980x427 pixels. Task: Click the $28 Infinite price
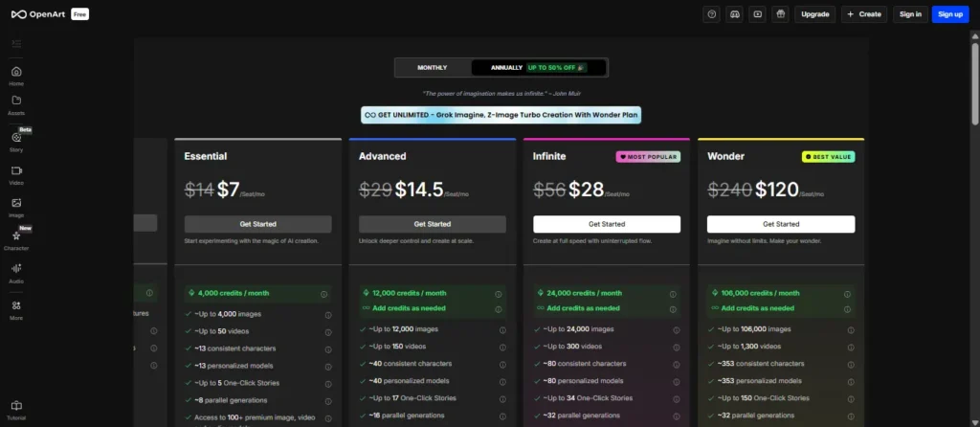point(586,190)
